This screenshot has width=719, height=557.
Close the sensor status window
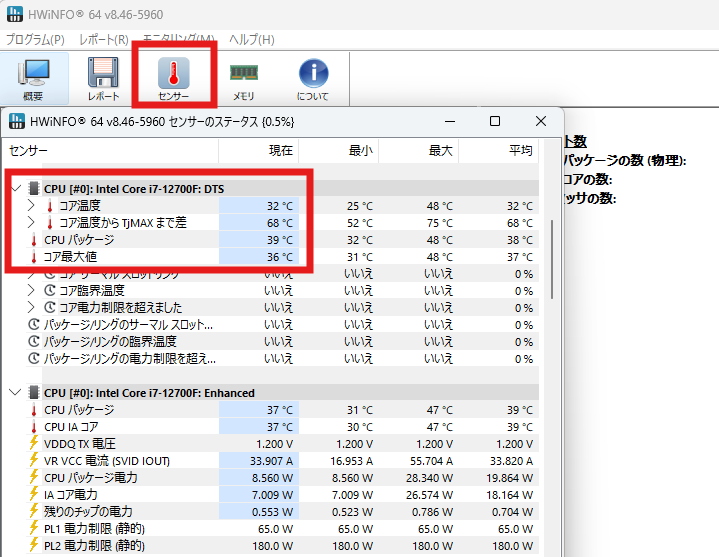(541, 121)
